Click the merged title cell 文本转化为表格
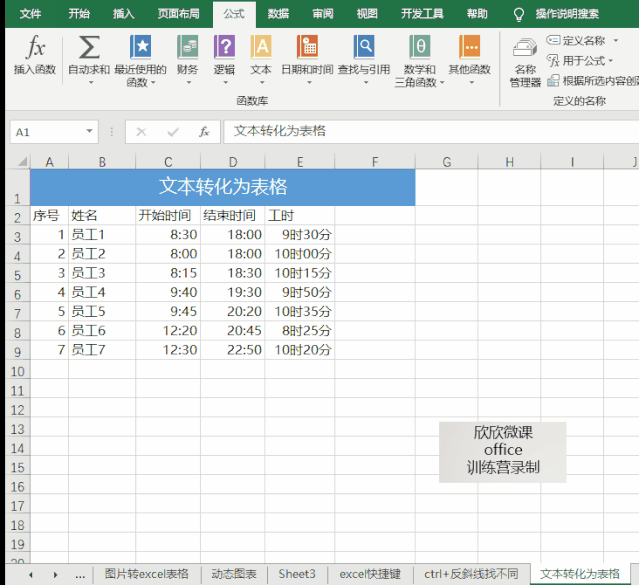The width and height of the screenshot is (639, 585). [x=223, y=187]
